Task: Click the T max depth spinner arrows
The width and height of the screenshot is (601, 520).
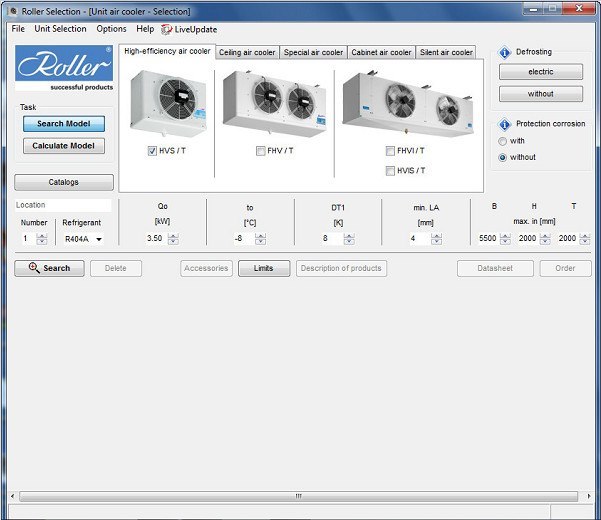Action: coord(585,239)
